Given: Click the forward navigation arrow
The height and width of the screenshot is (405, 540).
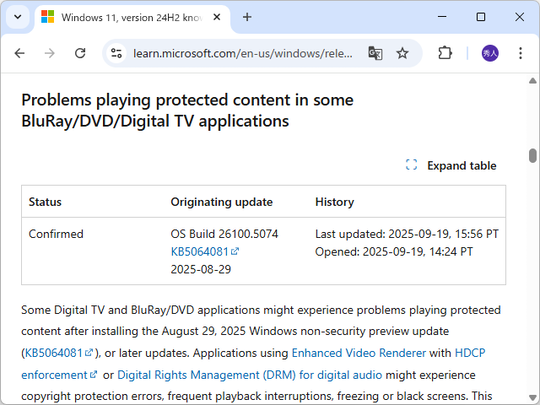Looking at the screenshot, I should (50, 53).
